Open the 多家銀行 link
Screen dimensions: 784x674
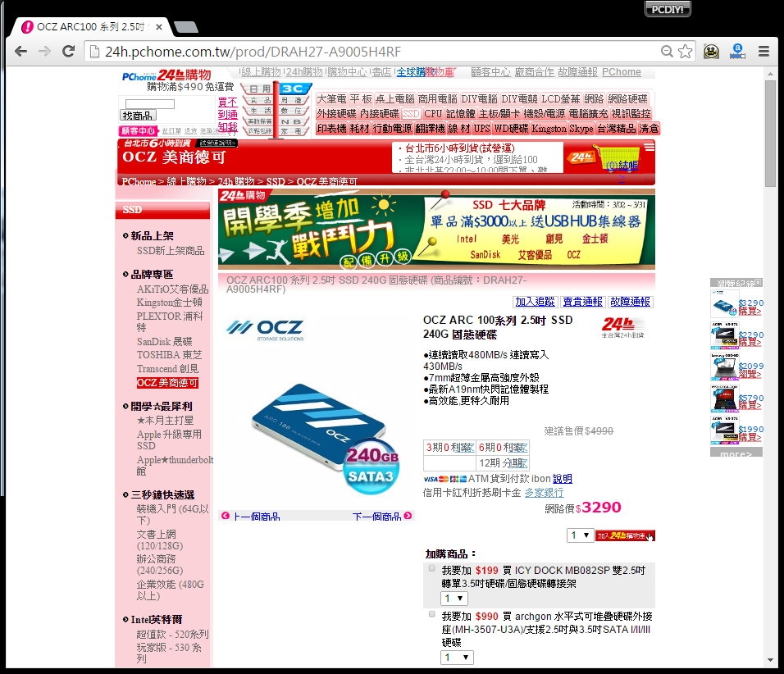click(544, 493)
